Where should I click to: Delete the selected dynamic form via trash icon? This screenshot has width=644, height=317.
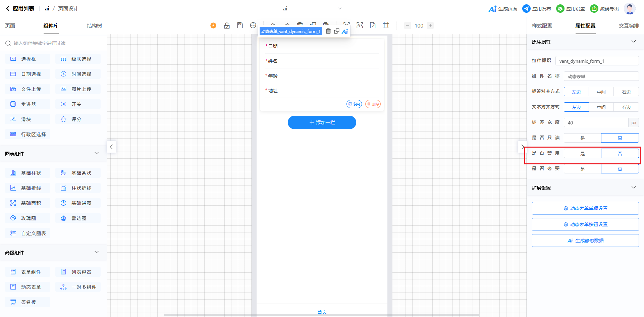(328, 31)
